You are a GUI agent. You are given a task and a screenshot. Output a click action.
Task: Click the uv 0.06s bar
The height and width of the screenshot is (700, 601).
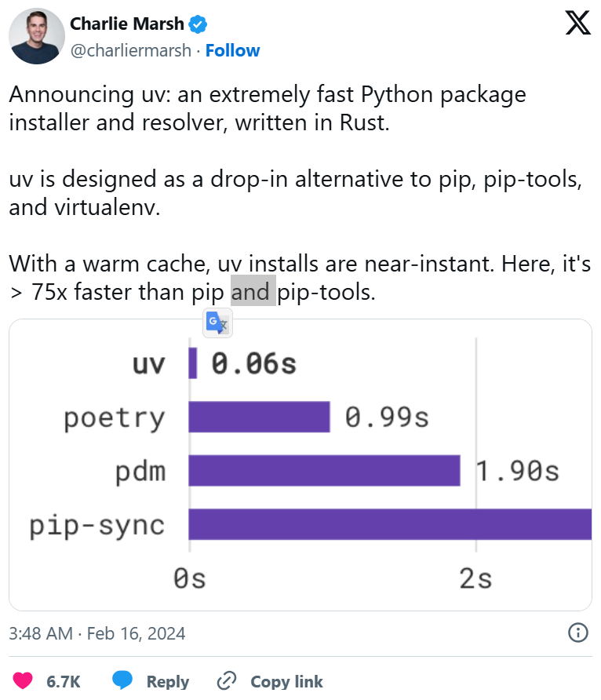pos(193,363)
